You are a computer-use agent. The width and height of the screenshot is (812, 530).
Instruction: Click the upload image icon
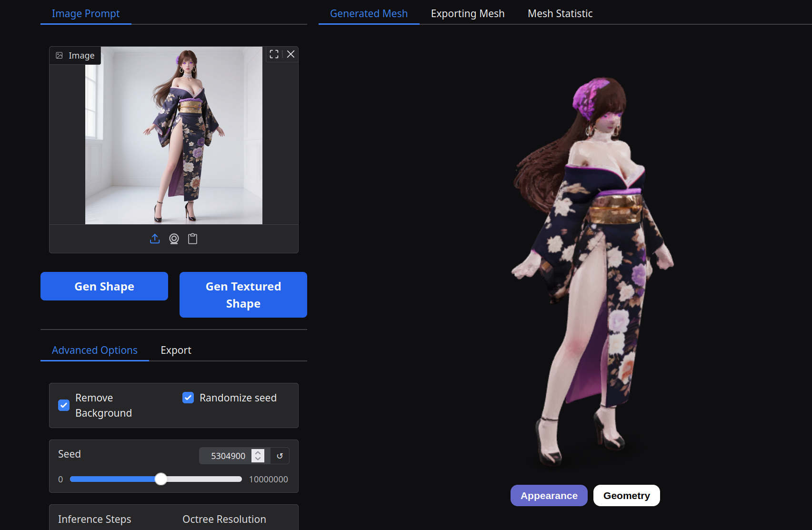155,239
